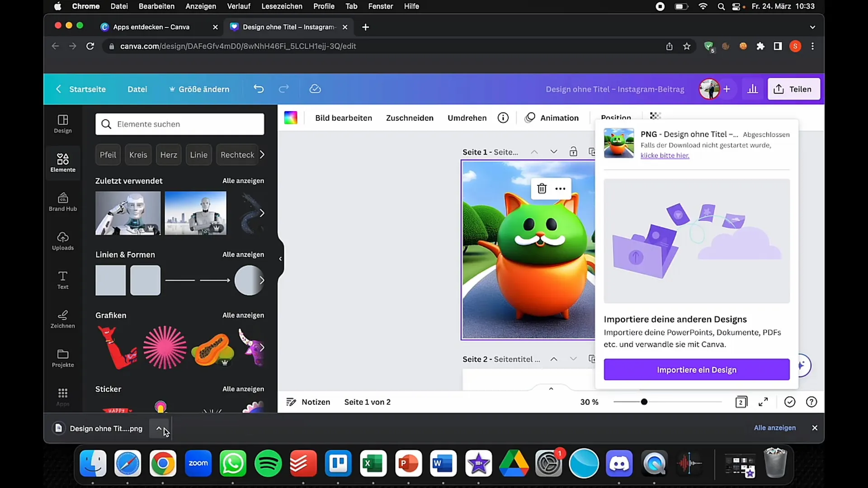This screenshot has width=868, height=488.
Task: Show more Linien & Formen items
Action: coord(262,280)
